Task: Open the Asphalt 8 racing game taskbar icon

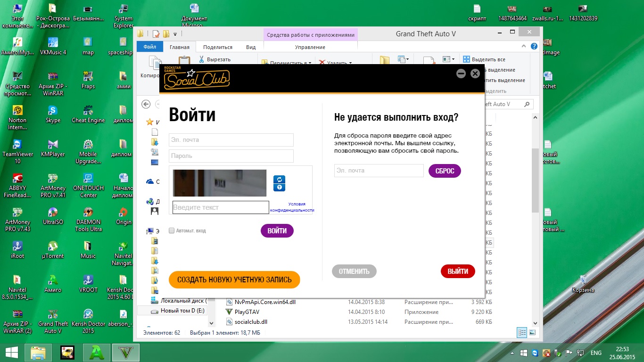Action: [68, 352]
